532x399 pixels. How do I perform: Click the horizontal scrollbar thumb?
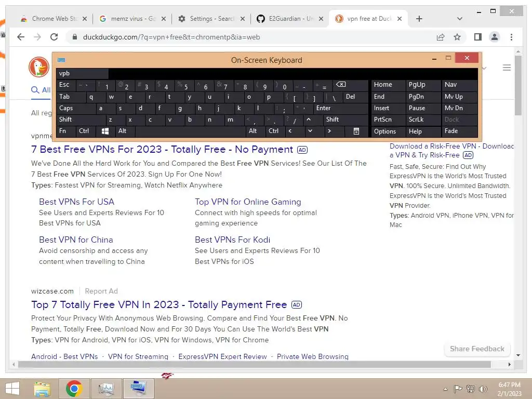[x=255, y=364]
